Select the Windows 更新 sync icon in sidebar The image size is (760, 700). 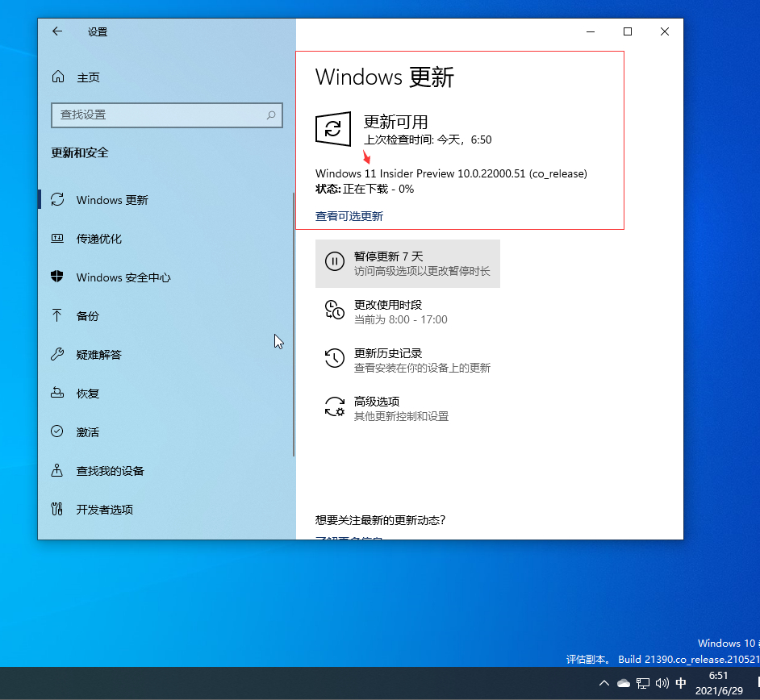click(x=57, y=199)
